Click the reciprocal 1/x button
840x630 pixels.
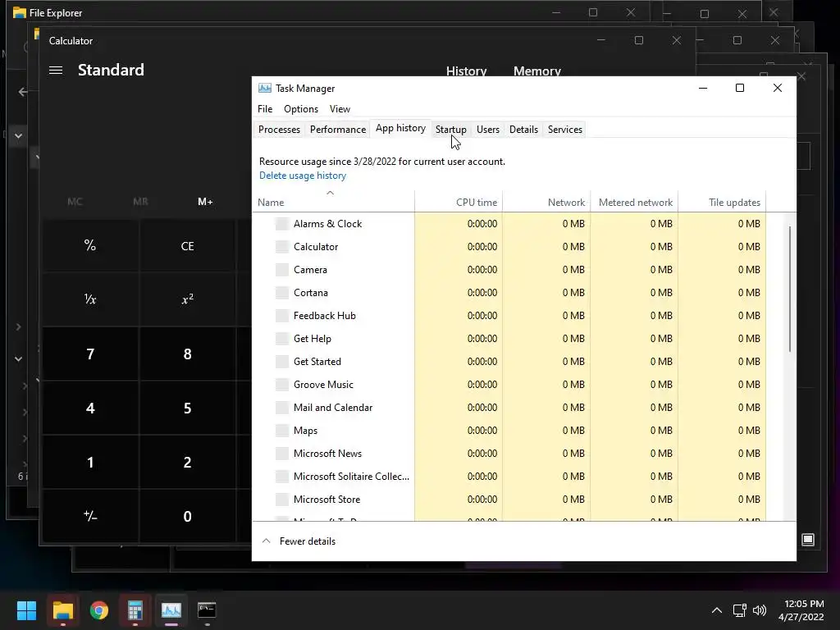(90, 299)
